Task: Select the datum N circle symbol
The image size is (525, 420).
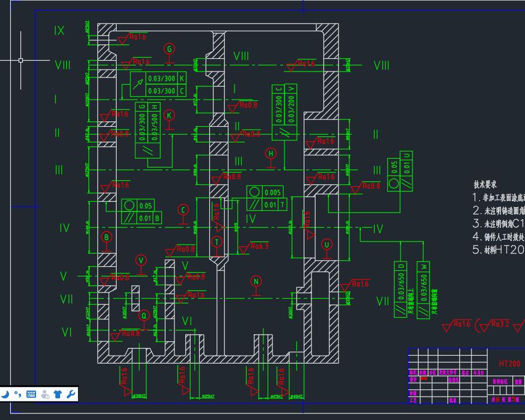Action: [x=256, y=281]
